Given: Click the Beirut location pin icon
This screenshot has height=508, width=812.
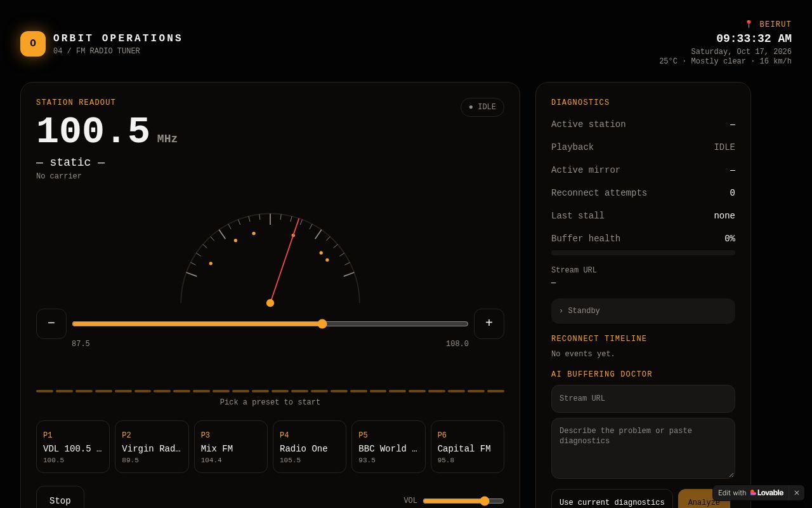Looking at the screenshot, I should click(749, 25).
